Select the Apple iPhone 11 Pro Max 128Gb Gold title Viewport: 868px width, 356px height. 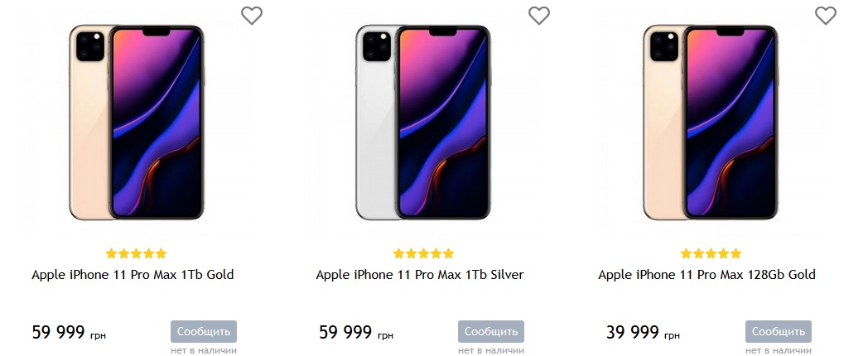[706, 275]
